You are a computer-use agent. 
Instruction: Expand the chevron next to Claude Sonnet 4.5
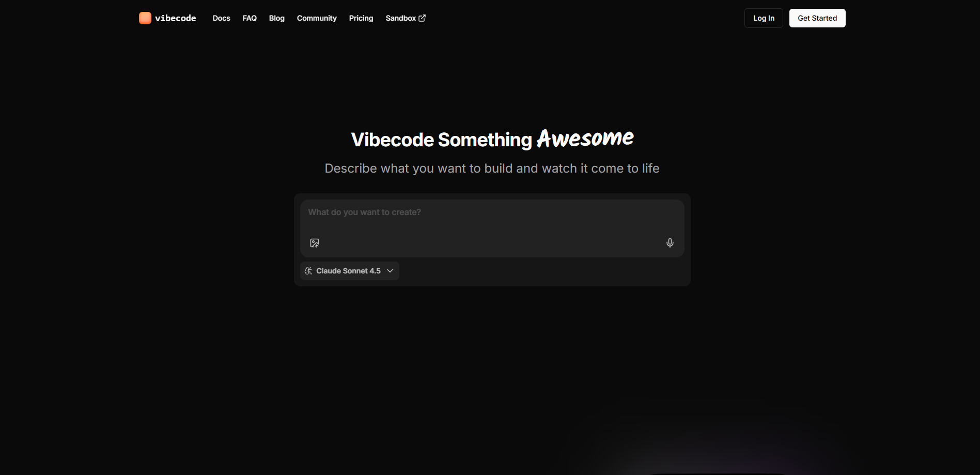pos(391,271)
